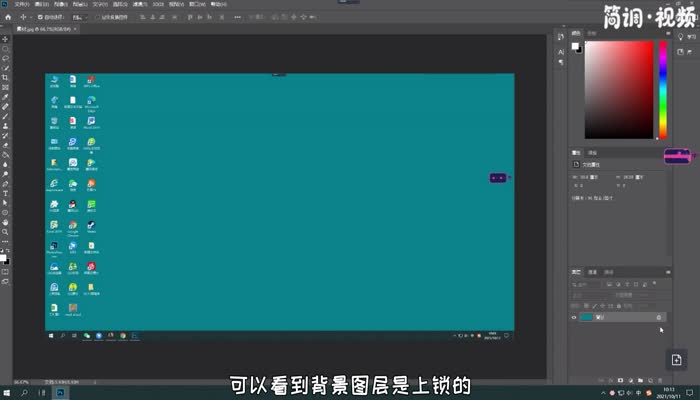Switch to the 通道 (Channels) tab

pyautogui.click(x=592, y=272)
